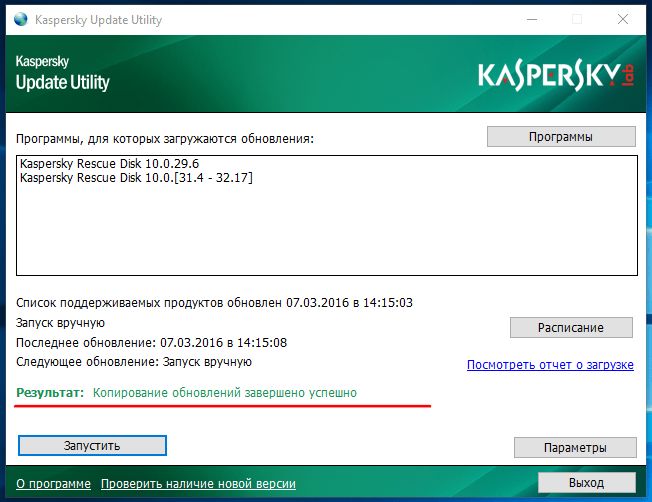The image size is (652, 502).
Task: Click Проверить наличие новой версии link
Action: coord(198,484)
